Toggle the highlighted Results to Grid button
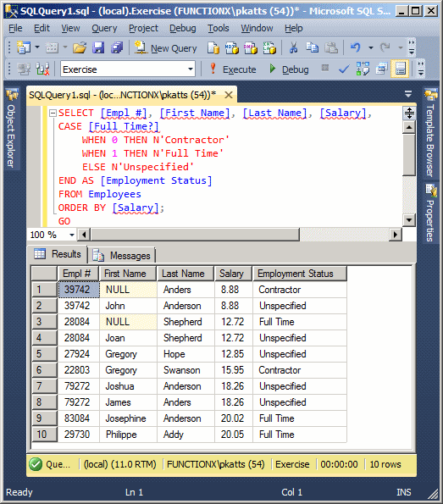The height and width of the screenshot is (504, 443). (400, 69)
